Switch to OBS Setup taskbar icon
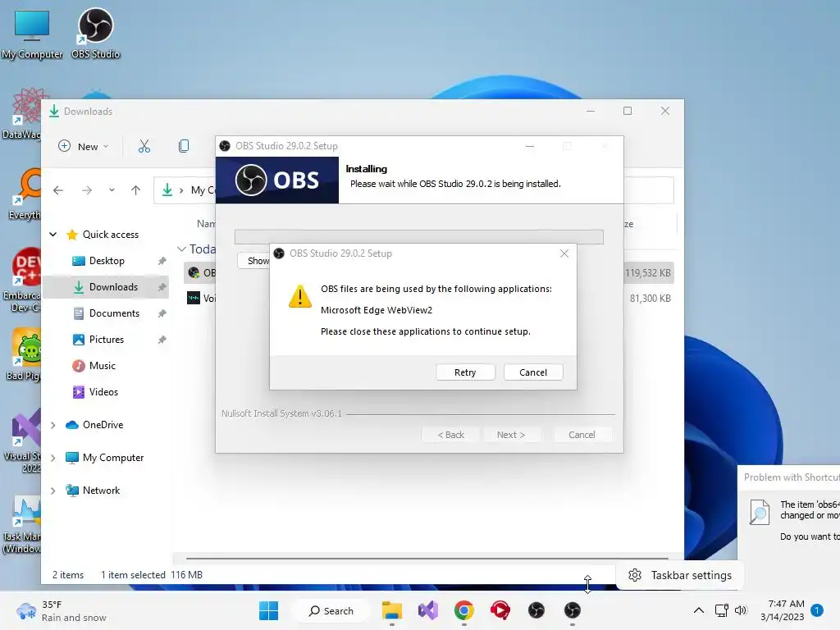Screen dimensions: 840x630 coord(572,610)
